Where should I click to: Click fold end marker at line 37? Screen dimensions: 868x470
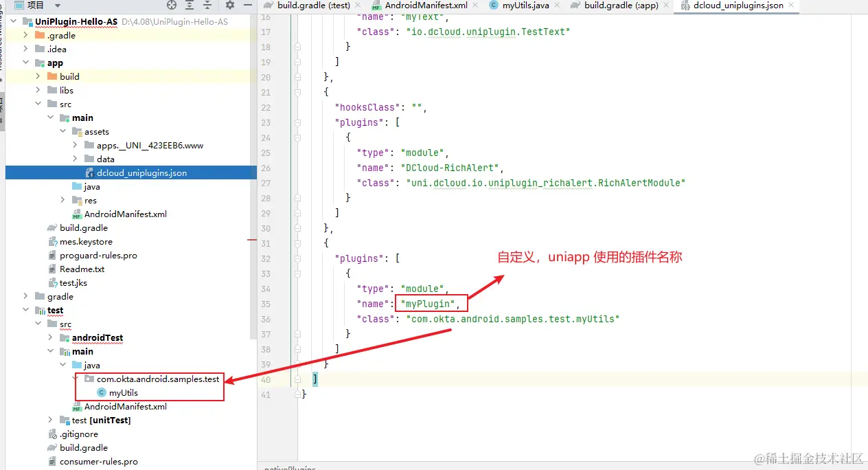click(298, 334)
